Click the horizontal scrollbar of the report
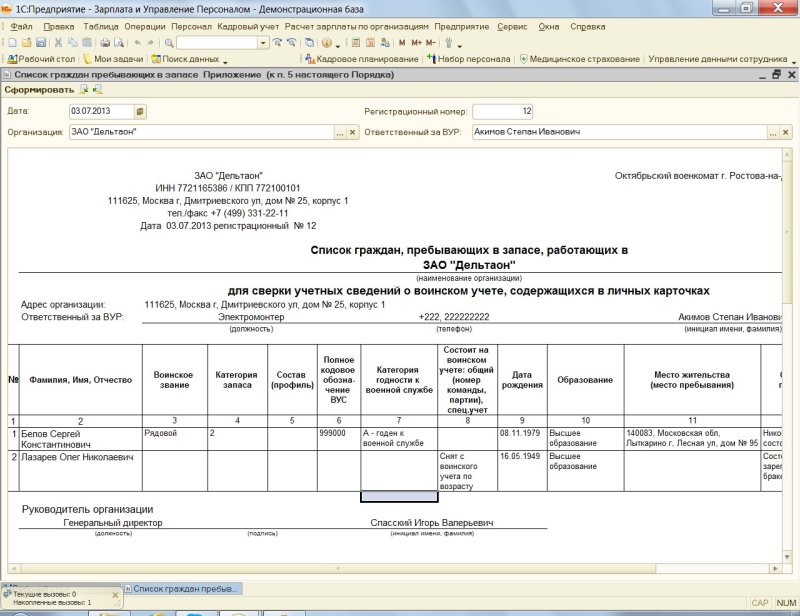 click(338, 569)
